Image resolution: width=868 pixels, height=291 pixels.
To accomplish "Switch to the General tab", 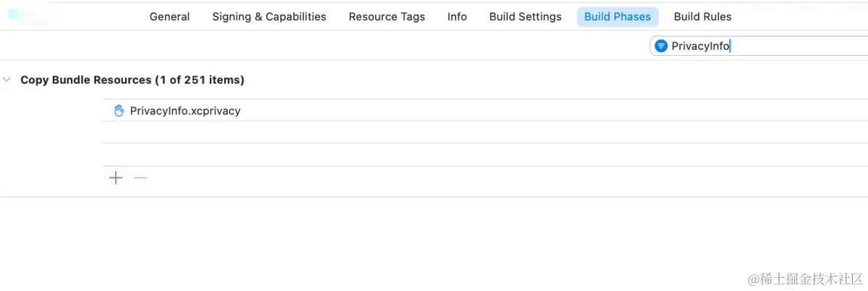I will (x=169, y=17).
